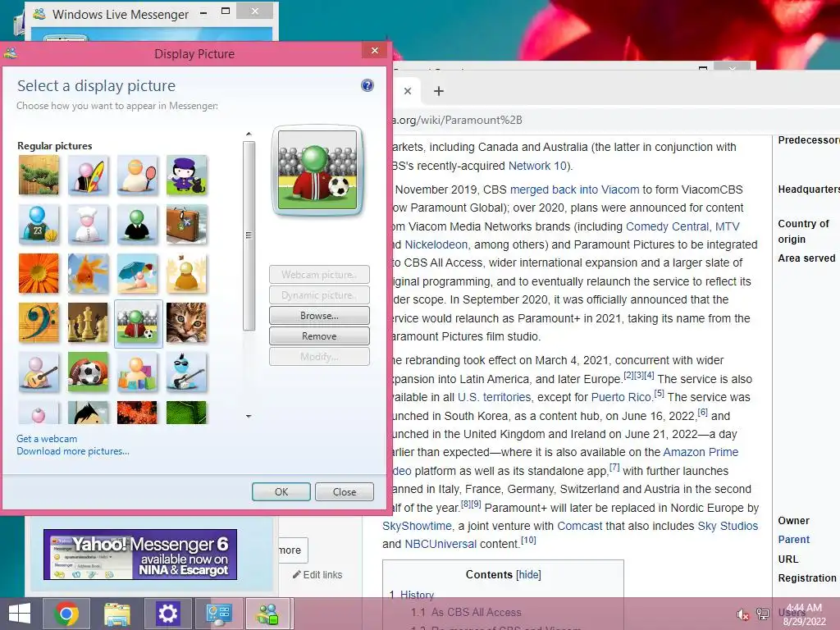Select the kitten face picture
This screenshot has height=630, width=840.
click(x=186, y=323)
